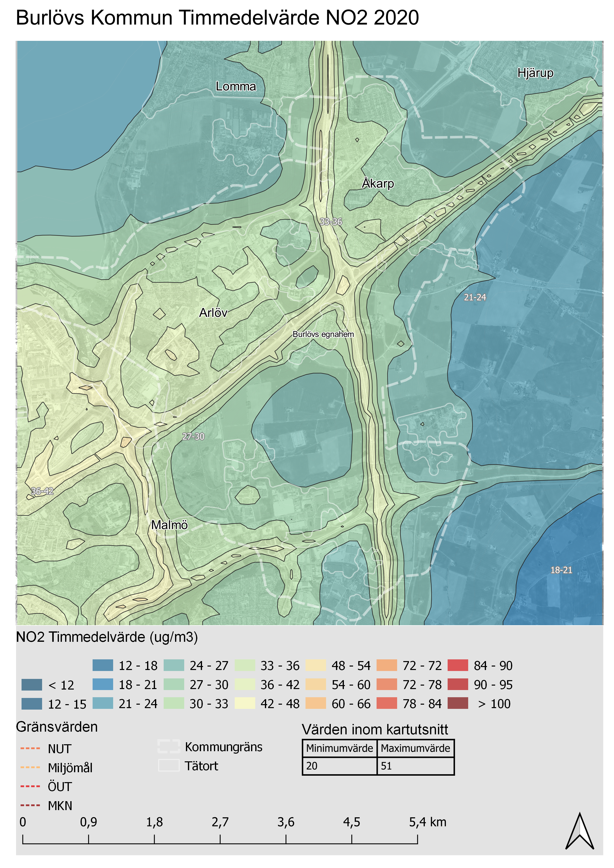Click the 84 - 90 red swatch
Image resolution: width=614 pixels, height=868 pixels.
pyautogui.click(x=458, y=665)
